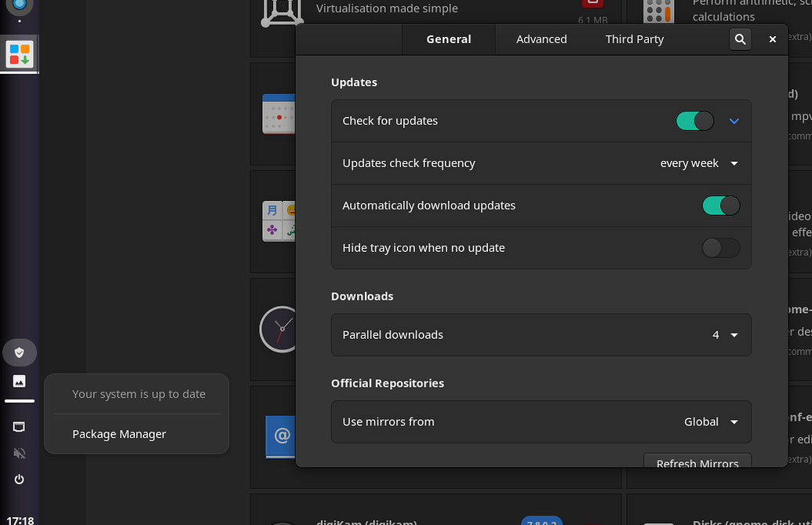Switch to the Advanced tab
This screenshot has width=812, height=525.
click(541, 38)
